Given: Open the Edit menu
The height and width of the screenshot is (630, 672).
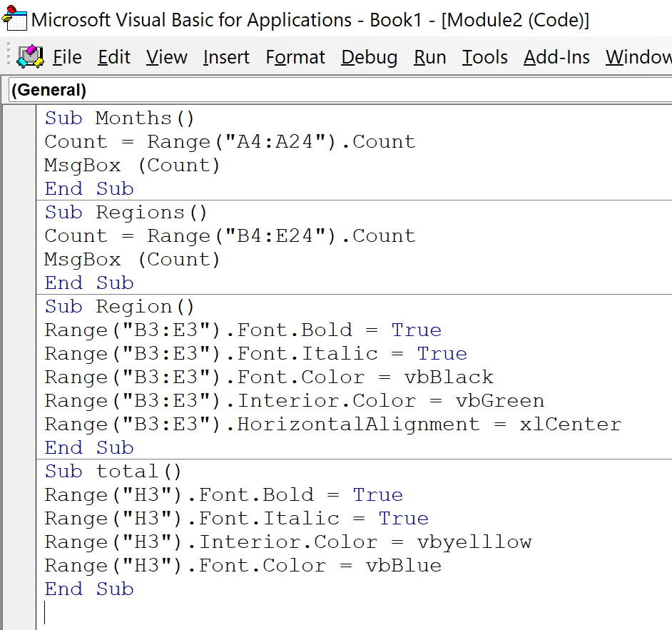Looking at the screenshot, I should (x=114, y=57).
